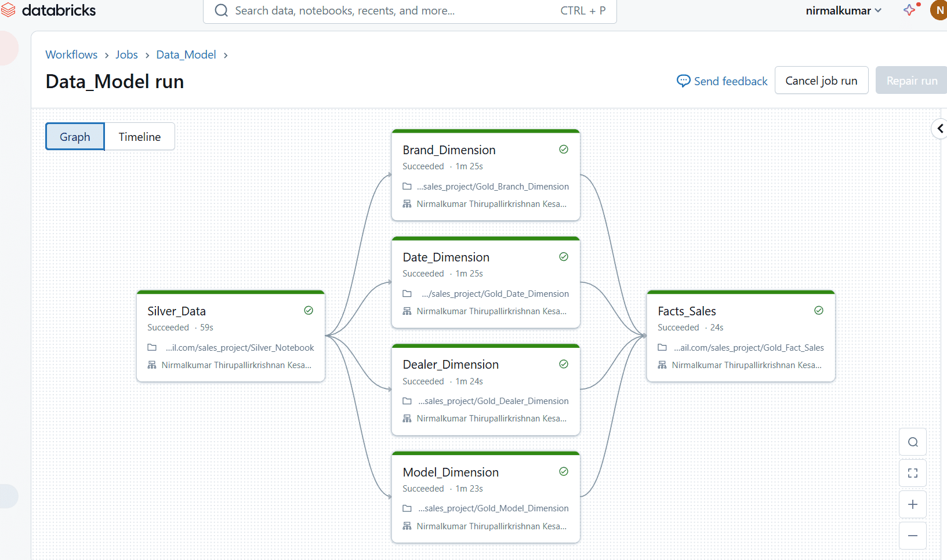Click cluster icon in Dealer_Dimension card

407,419
